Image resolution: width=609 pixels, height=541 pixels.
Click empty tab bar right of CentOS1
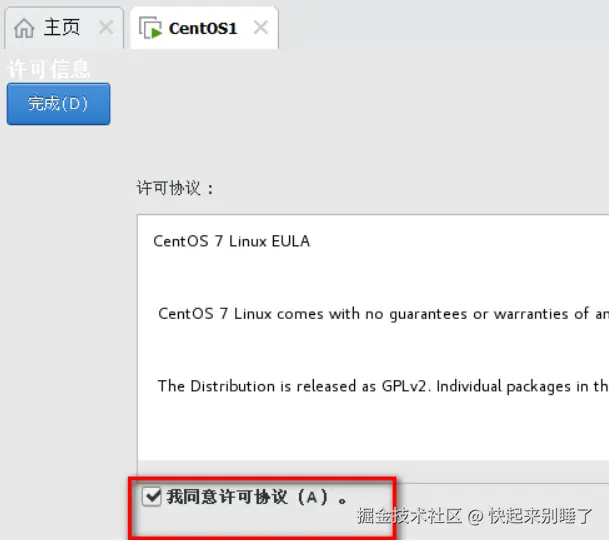click(443, 27)
